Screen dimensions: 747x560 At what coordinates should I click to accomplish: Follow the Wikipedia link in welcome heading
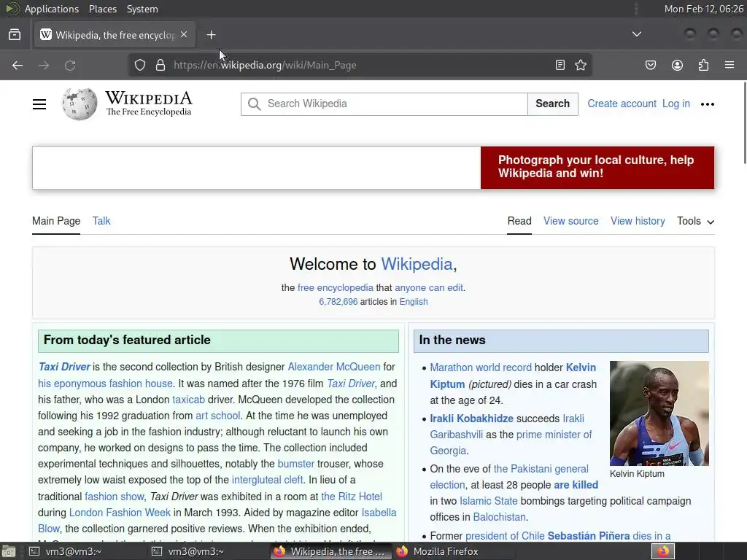click(417, 264)
